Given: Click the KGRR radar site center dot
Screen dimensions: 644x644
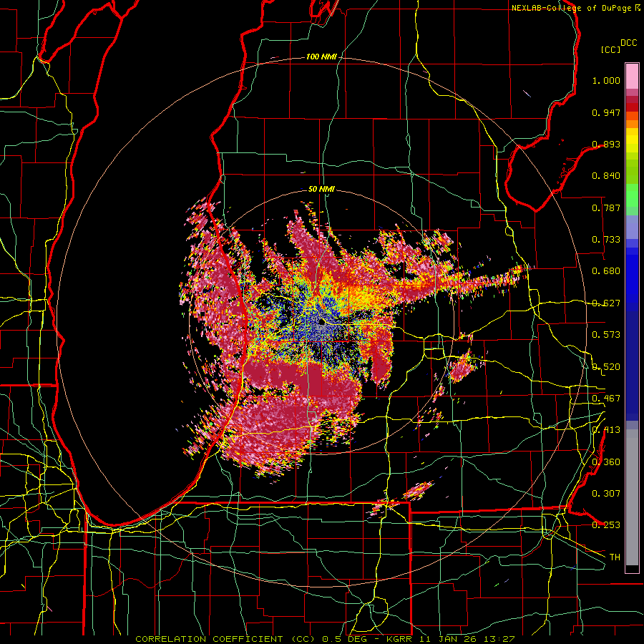Looking at the screenshot, I should [321, 321].
